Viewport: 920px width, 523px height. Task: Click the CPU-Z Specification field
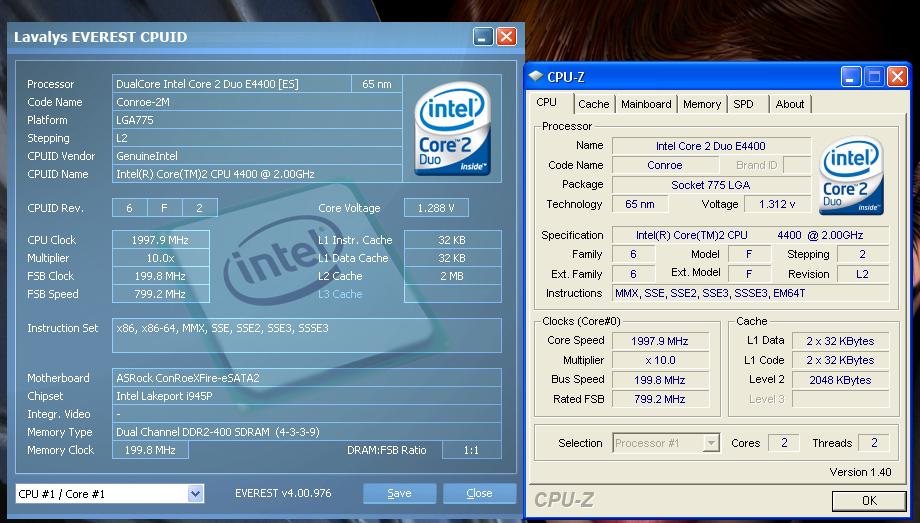point(750,235)
